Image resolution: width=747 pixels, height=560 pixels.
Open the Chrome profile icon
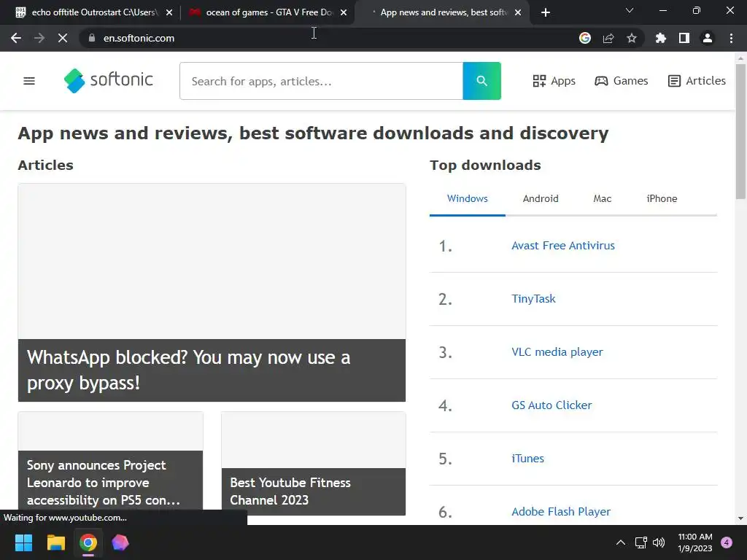(x=708, y=38)
